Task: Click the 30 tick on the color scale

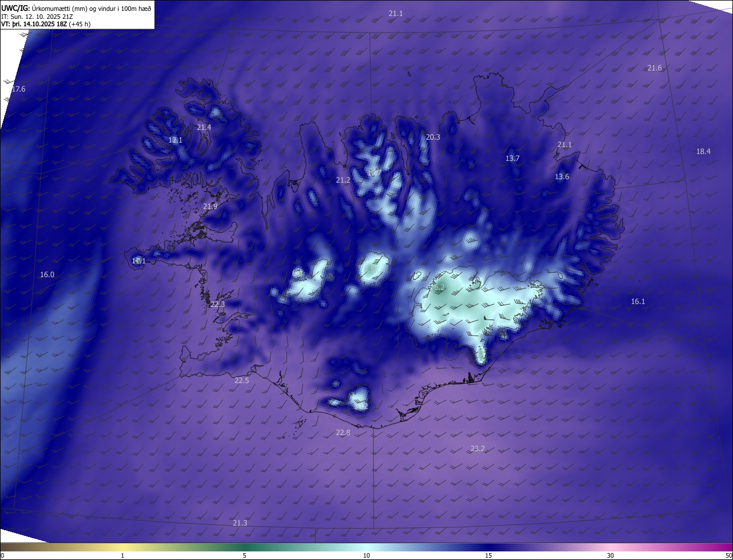Action: (610, 556)
